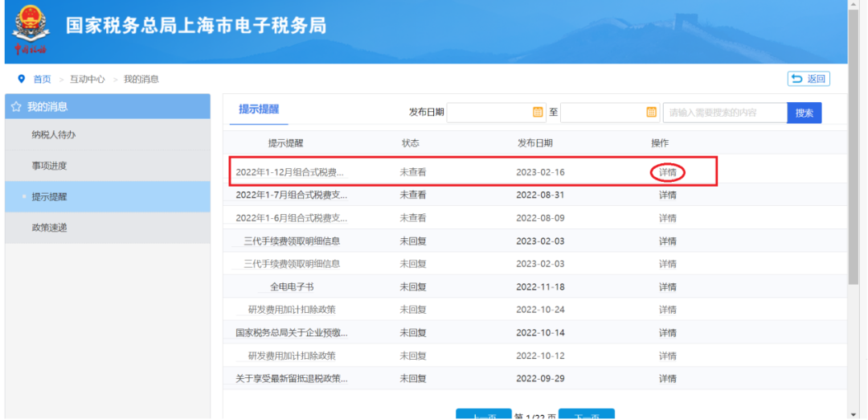This screenshot has width=868, height=420.
Task: Click the star icon beside 我的消息
Action: tap(17, 106)
